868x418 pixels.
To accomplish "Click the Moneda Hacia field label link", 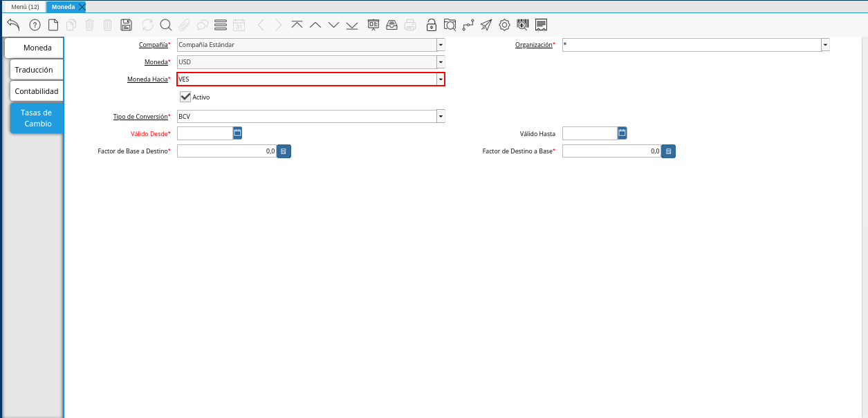I will pyautogui.click(x=147, y=79).
